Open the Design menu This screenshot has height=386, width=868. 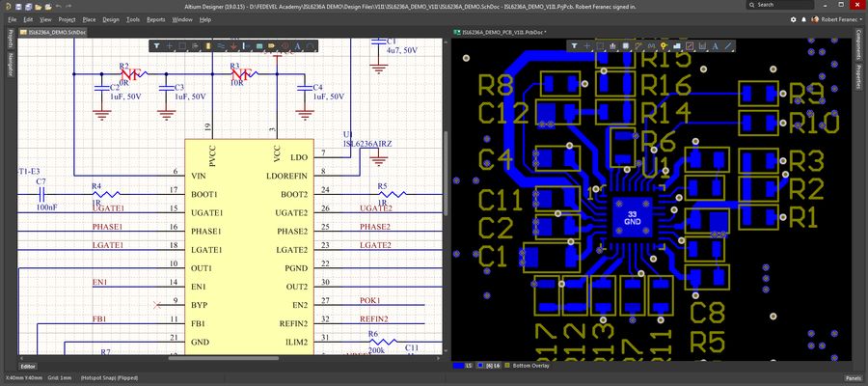tap(111, 19)
